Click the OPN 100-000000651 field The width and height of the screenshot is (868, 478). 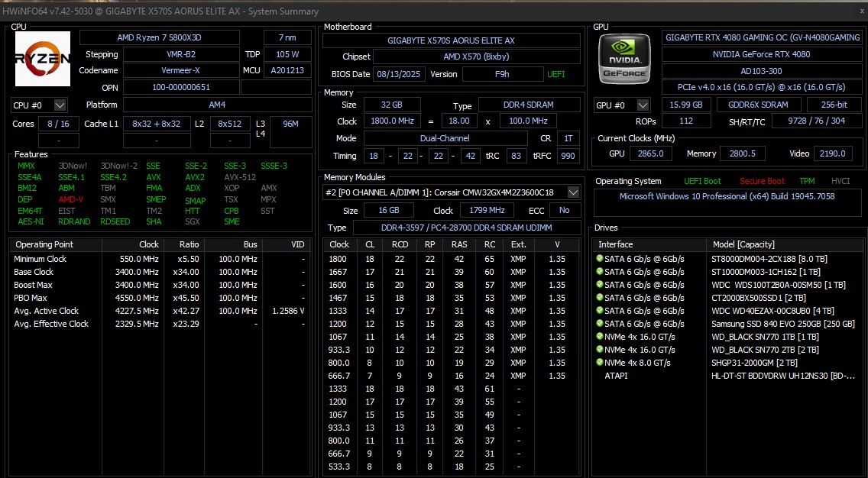pyautogui.click(x=181, y=87)
